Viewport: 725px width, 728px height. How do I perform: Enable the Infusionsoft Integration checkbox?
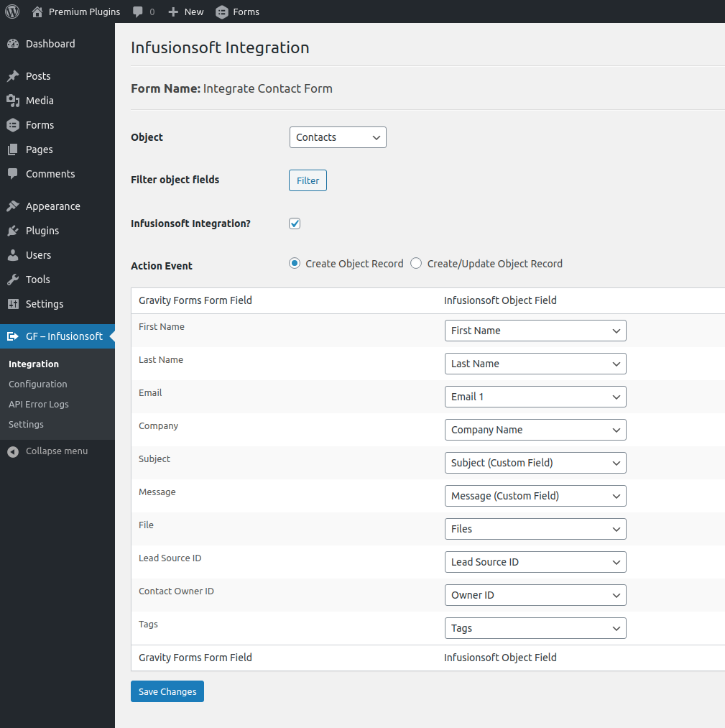(294, 224)
